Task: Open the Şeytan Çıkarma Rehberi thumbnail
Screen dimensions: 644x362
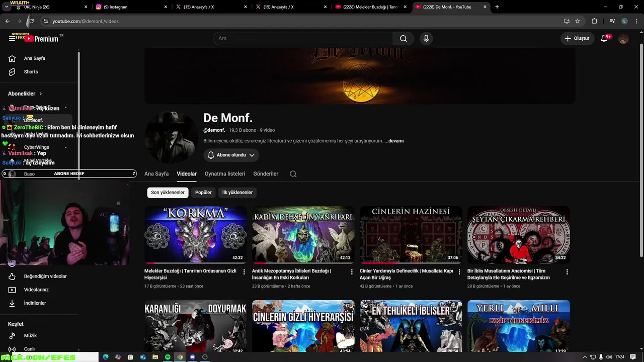Action: pos(519,235)
